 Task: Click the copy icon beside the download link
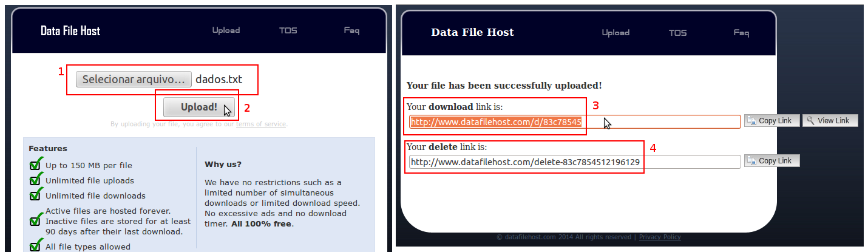pos(751,121)
